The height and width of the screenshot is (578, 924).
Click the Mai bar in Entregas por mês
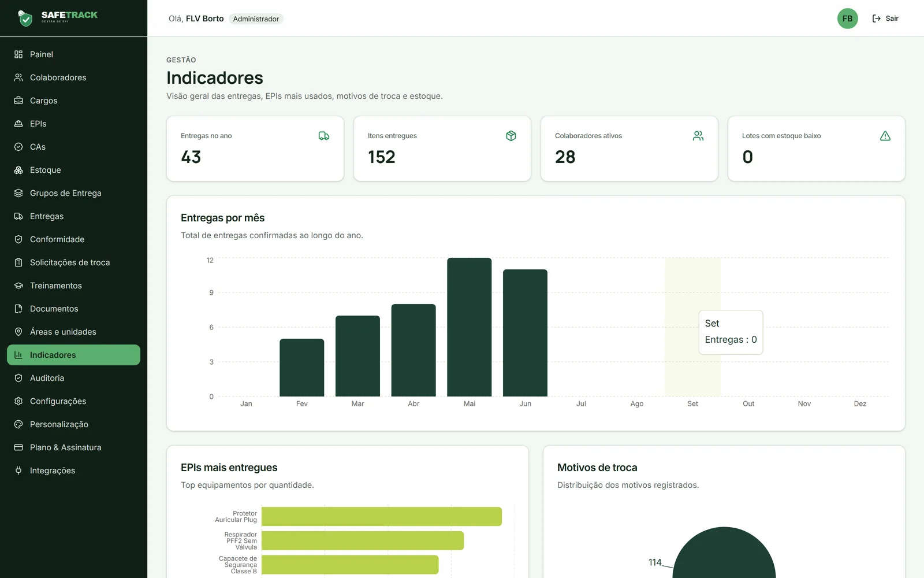[x=470, y=327]
